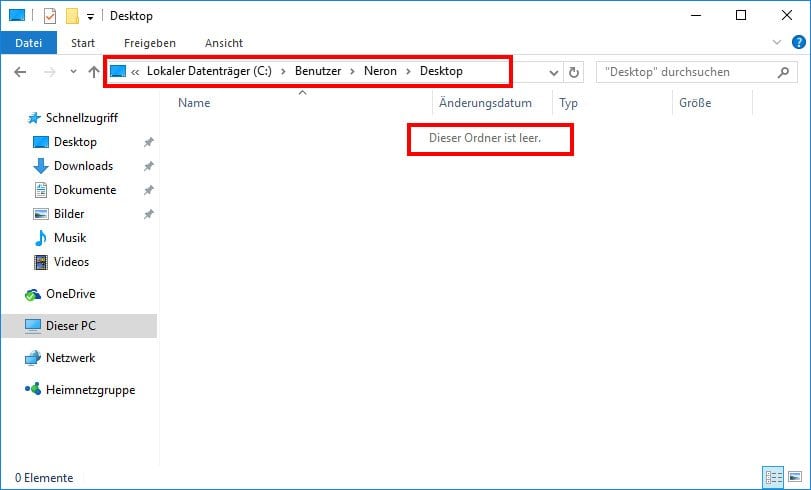Open the quick access toolbar customize dropdown
Image resolution: width=811 pixels, height=490 pixels.
pyautogui.click(x=90, y=16)
